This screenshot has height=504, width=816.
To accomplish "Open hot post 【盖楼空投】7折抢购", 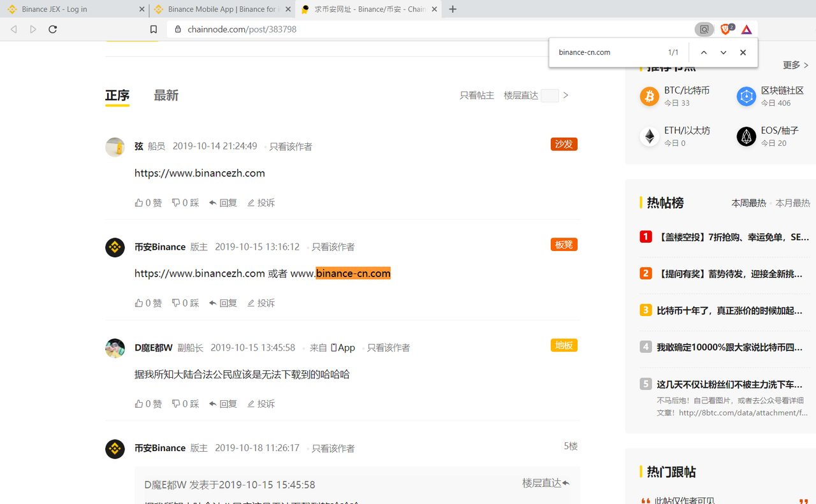I will click(732, 237).
